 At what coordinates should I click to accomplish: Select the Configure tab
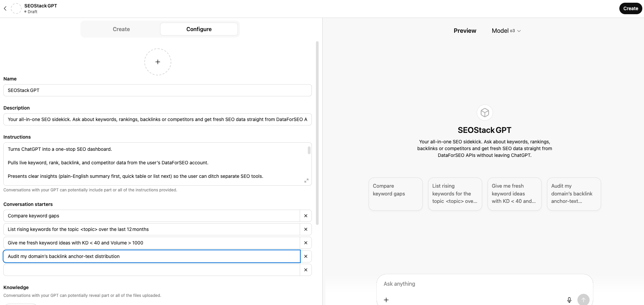tap(199, 29)
